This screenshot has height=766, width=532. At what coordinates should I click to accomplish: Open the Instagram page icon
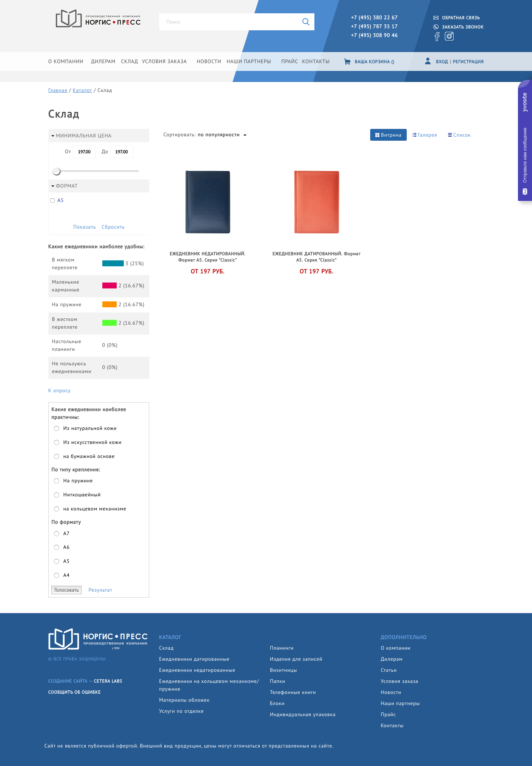[449, 36]
